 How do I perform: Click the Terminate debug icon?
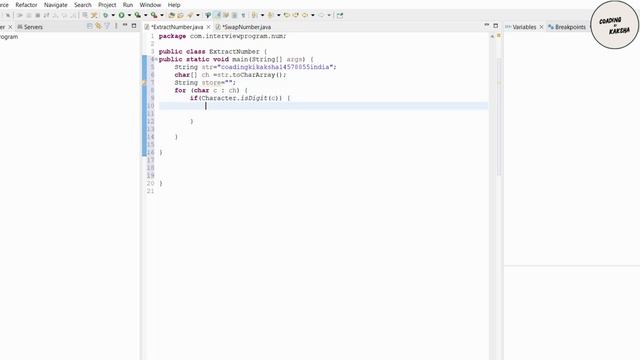[x=38, y=15]
